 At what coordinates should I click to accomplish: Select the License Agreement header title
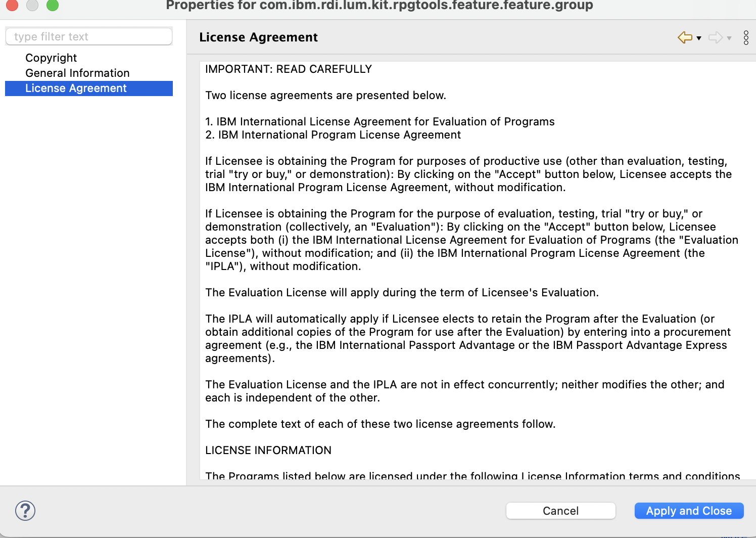click(258, 37)
